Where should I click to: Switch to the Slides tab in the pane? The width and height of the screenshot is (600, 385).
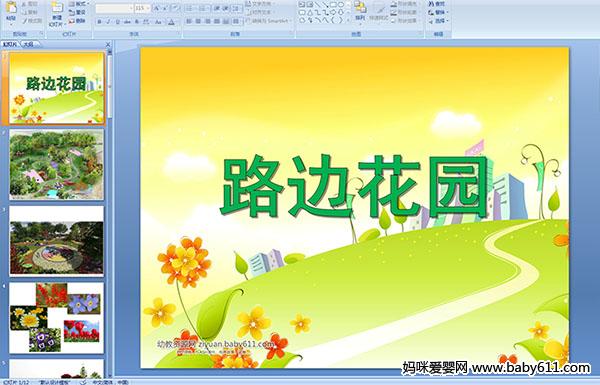(x=10, y=44)
